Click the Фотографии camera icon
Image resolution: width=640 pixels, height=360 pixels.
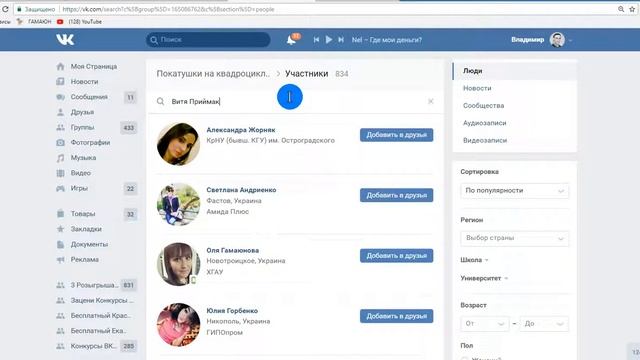[60, 142]
